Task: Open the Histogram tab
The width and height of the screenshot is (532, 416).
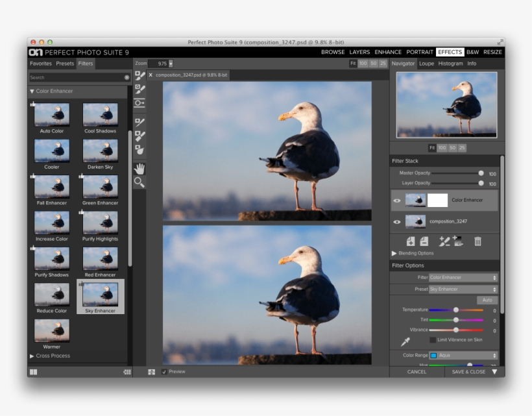Action: [450, 64]
